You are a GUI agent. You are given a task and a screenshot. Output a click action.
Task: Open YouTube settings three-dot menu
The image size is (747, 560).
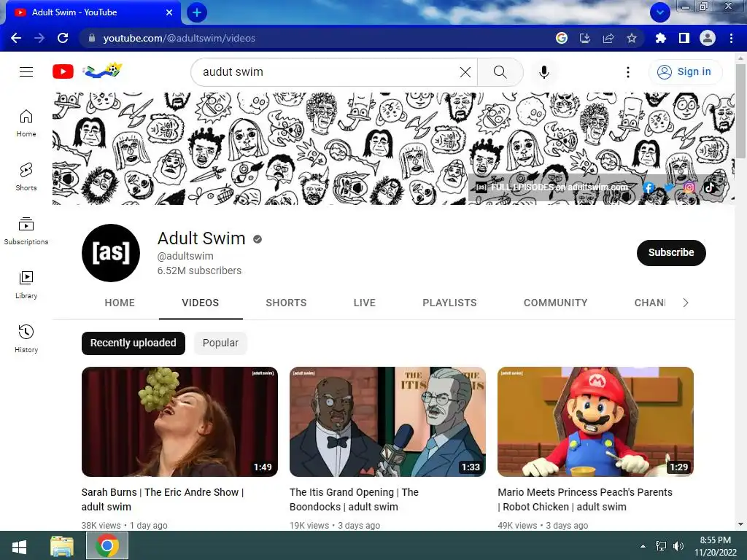coord(628,72)
